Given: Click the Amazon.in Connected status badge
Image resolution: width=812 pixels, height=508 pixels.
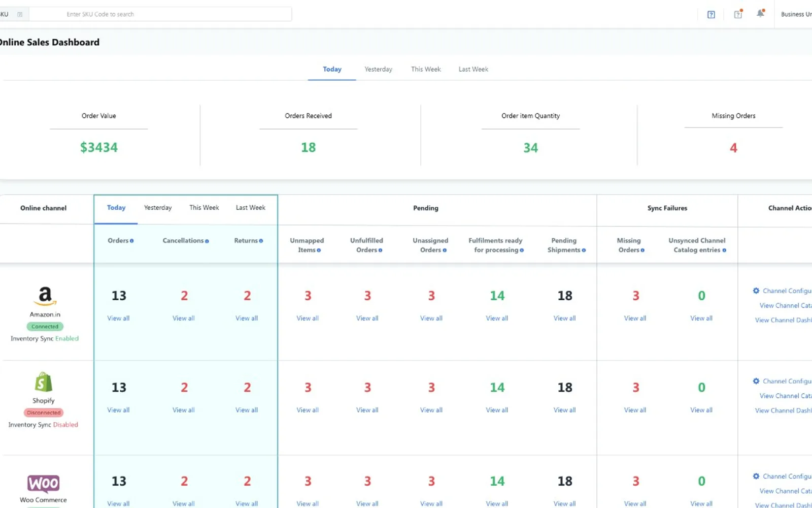Looking at the screenshot, I should 45,327.
